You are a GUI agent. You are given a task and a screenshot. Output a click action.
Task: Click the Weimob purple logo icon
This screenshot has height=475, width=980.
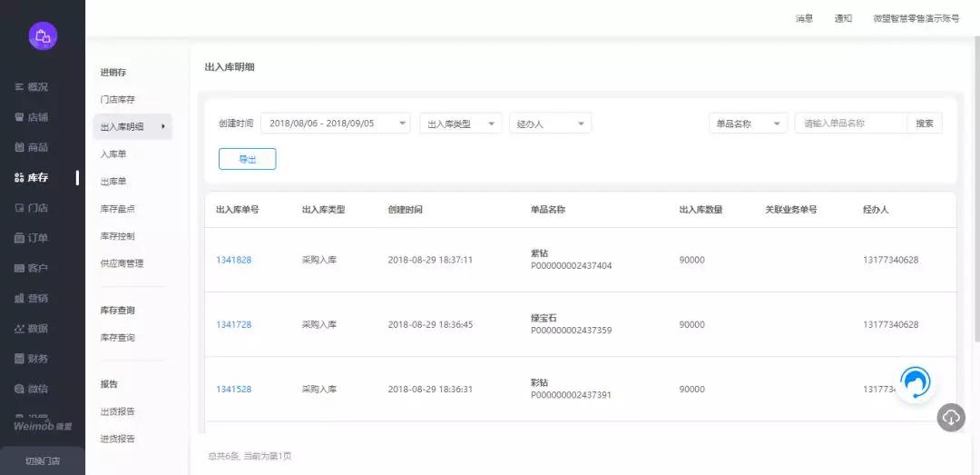[43, 36]
